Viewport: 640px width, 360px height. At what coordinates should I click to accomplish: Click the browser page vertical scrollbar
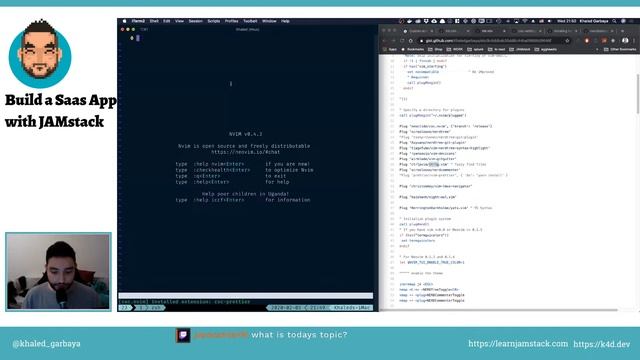pos(638,94)
